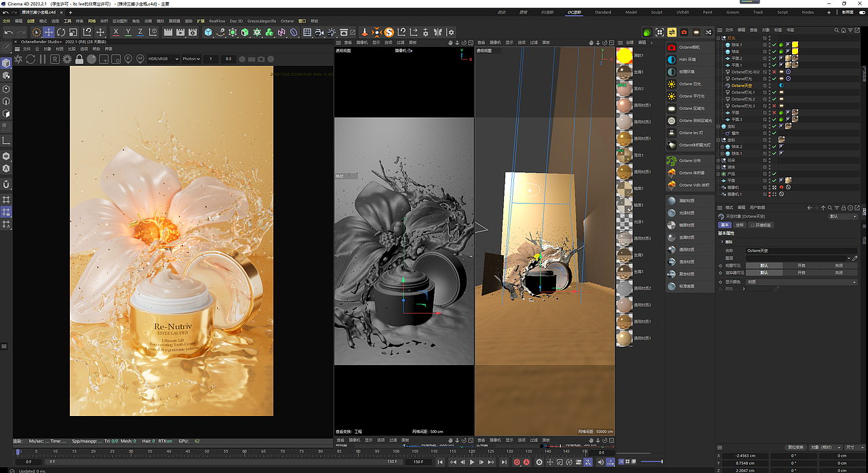Switch to the 坐标 attribute tab

click(740, 225)
